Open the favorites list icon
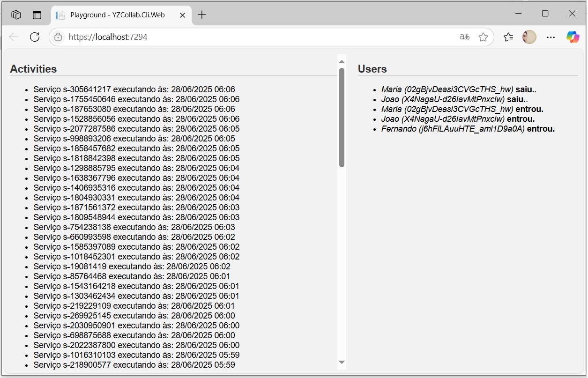 (508, 37)
